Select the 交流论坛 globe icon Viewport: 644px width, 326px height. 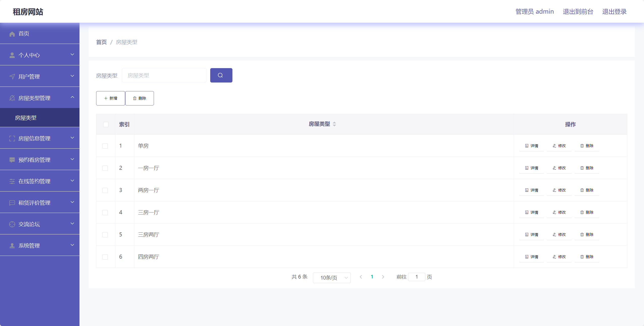pyautogui.click(x=12, y=224)
